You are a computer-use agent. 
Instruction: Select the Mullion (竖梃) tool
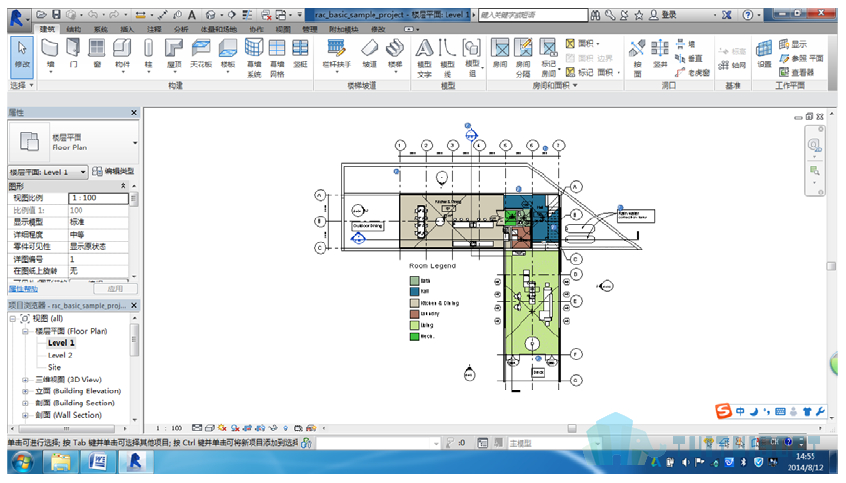click(300, 53)
